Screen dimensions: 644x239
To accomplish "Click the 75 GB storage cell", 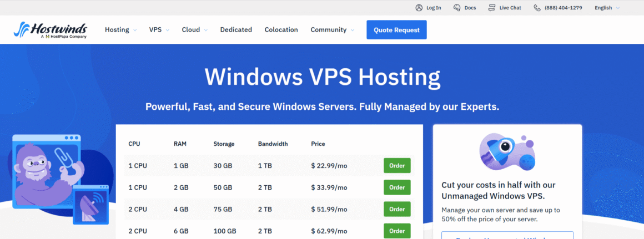I will point(223,209).
